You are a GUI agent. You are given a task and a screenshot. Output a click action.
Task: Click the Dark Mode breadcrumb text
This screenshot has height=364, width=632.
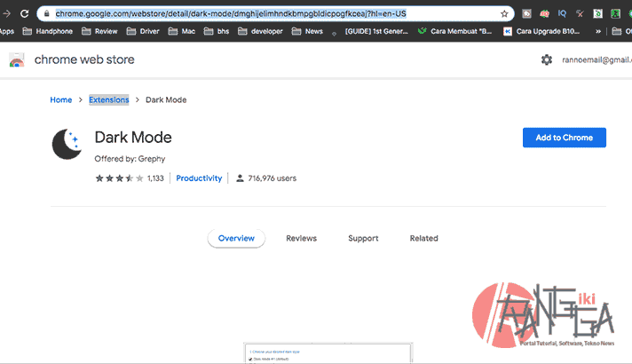coord(166,100)
